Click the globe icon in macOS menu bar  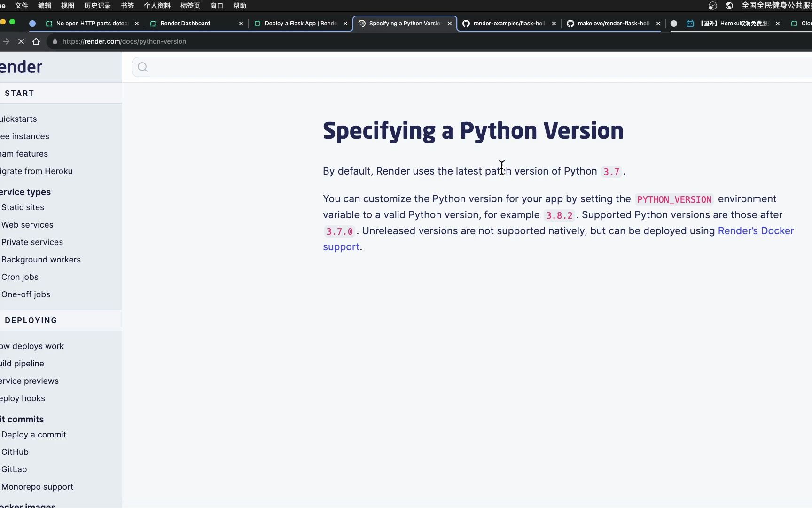point(729,6)
